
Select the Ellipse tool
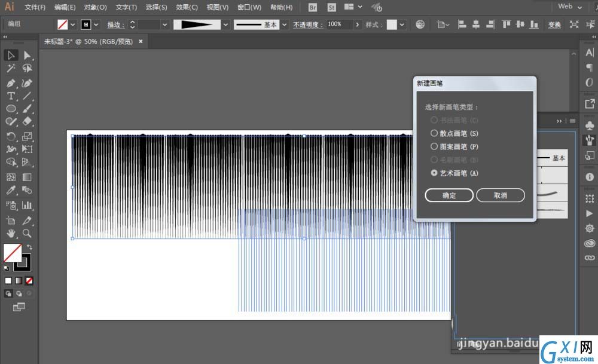tap(11, 109)
